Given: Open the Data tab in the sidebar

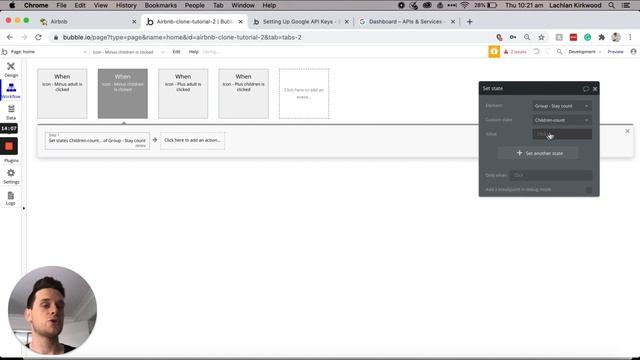Looking at the screenshot, I should [x=11, y=112].
